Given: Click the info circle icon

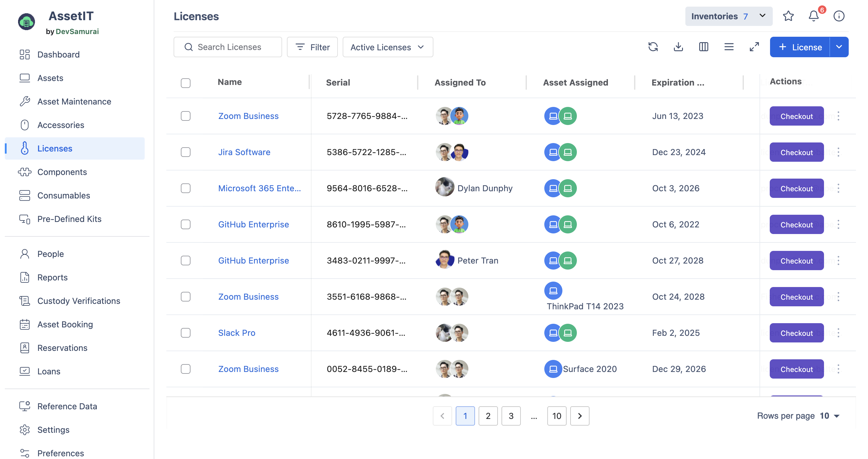Looking at the screenshot, I should point(839,16).
